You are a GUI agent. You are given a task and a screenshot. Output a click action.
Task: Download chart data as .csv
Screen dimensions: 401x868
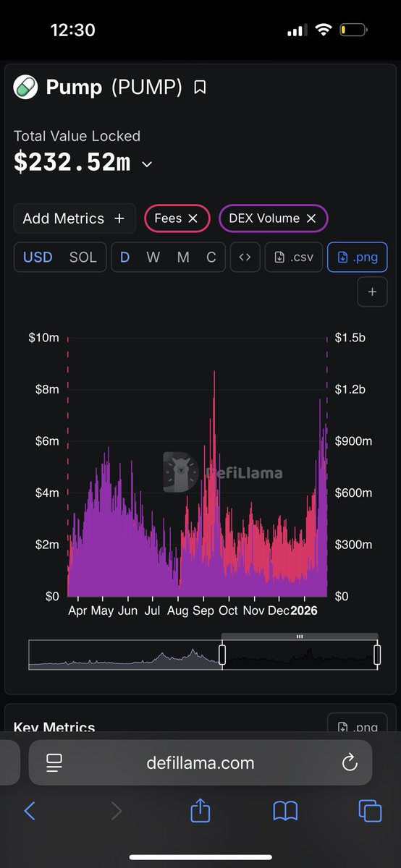(294, 258)
